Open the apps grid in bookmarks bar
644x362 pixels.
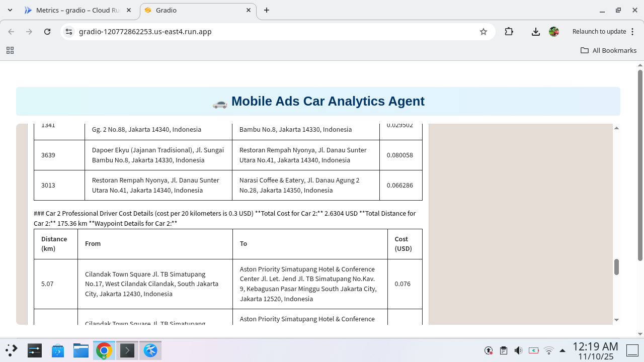[x=10, y=50]
